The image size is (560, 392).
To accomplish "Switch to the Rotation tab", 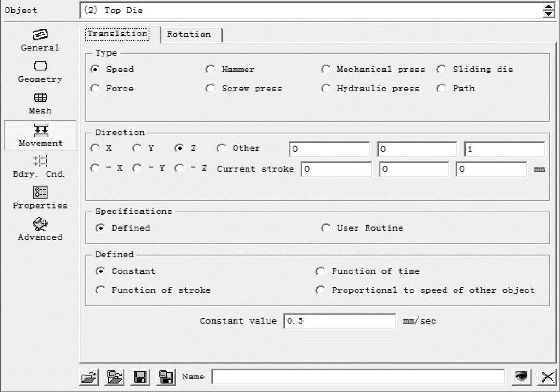I will coord(189,34).
